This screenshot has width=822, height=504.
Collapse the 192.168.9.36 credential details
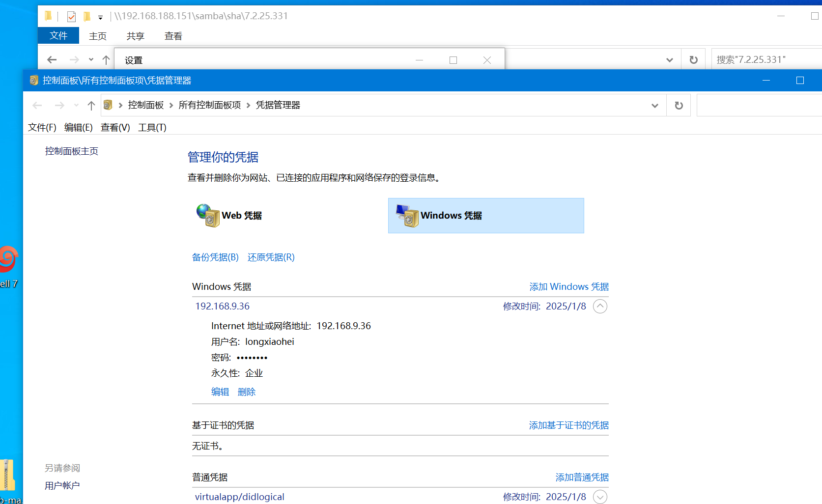pyautogui.click(x=600, y=306)
